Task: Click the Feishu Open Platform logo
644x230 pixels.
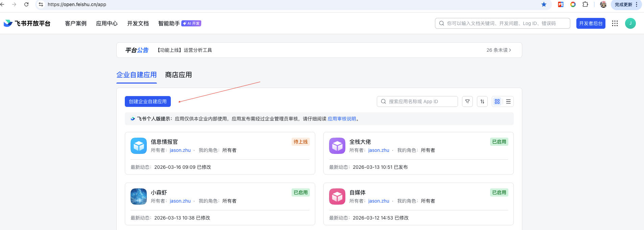Action: coord(27,23)
